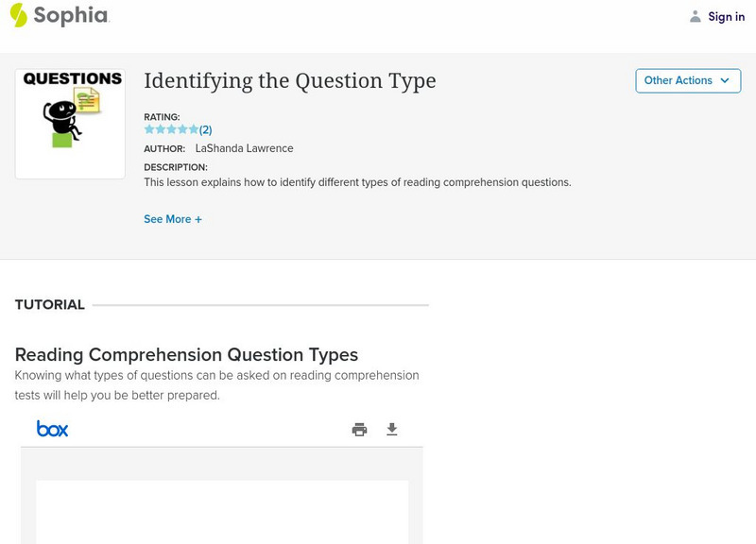This screenshot has height=544, width=756.
Task: Click the download icon in the Box viewer
Action: (391, 428)
